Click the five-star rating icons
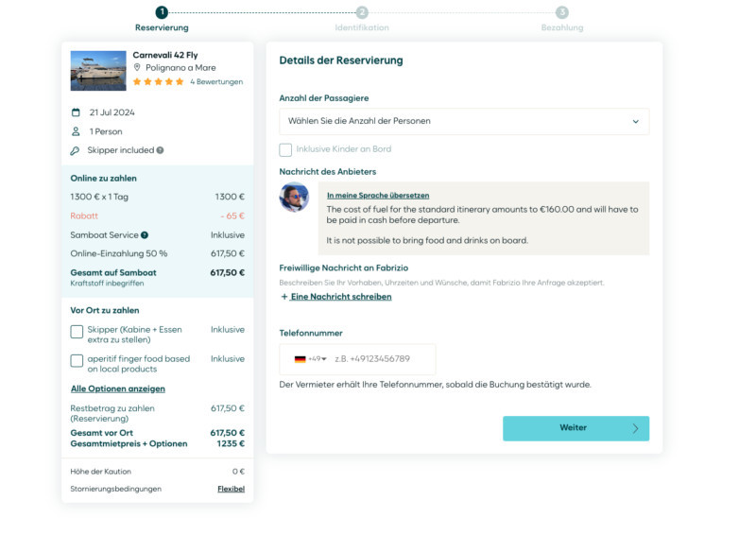Image resolution: width=756 pixels, height=535 pixels. [158, 82]
